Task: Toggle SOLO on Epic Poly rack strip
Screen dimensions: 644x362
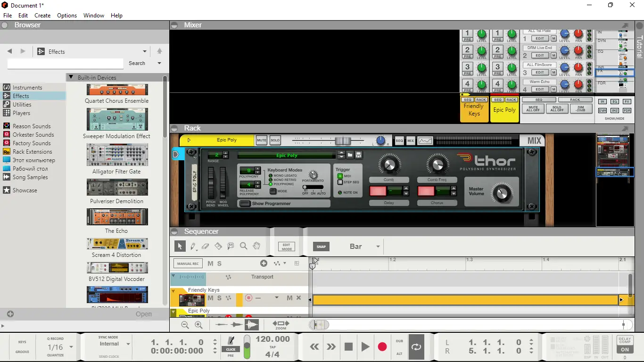Action: click(x=275, y=140)
